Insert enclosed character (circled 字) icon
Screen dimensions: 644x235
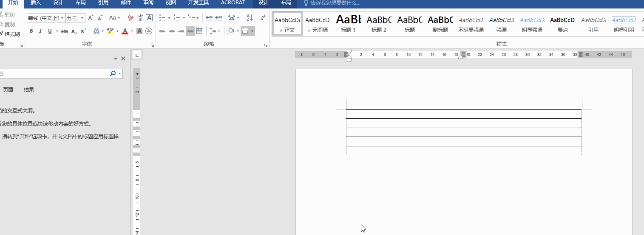tap(149, 31)
